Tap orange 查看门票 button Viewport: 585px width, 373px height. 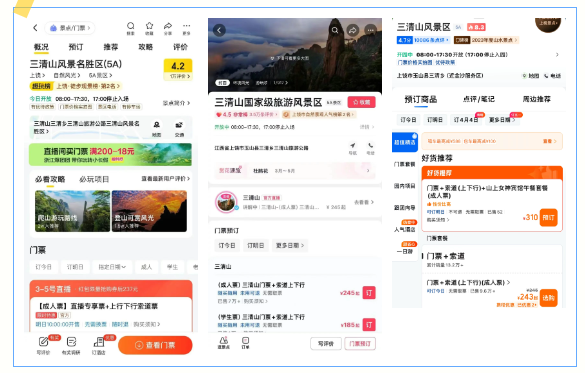coord(155,345)
